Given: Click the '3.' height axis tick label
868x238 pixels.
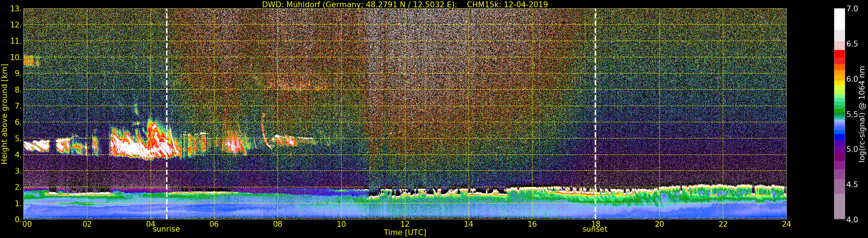Looking at the screenshot, I should [18, 171].
